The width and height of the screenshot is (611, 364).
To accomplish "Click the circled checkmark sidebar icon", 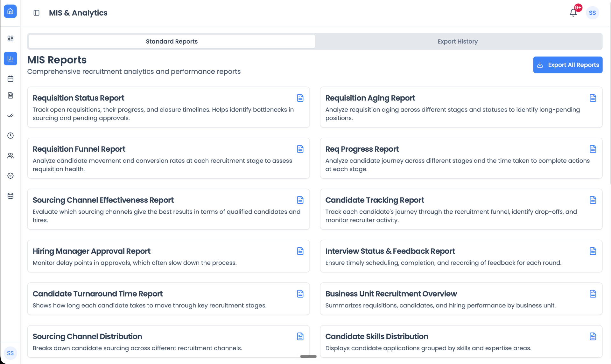I will 11,176.
